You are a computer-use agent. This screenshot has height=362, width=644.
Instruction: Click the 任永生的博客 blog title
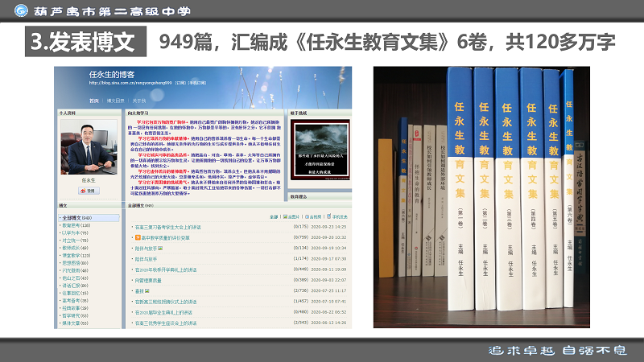pos(112,74)
